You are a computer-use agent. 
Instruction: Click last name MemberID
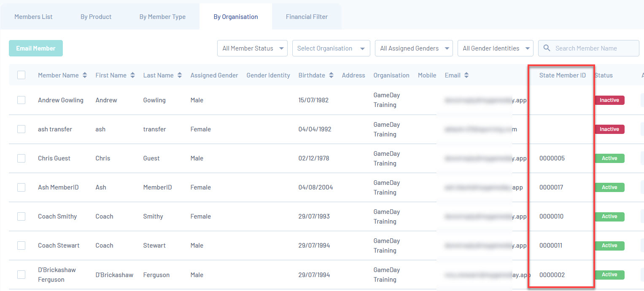[x=157, y=187]
